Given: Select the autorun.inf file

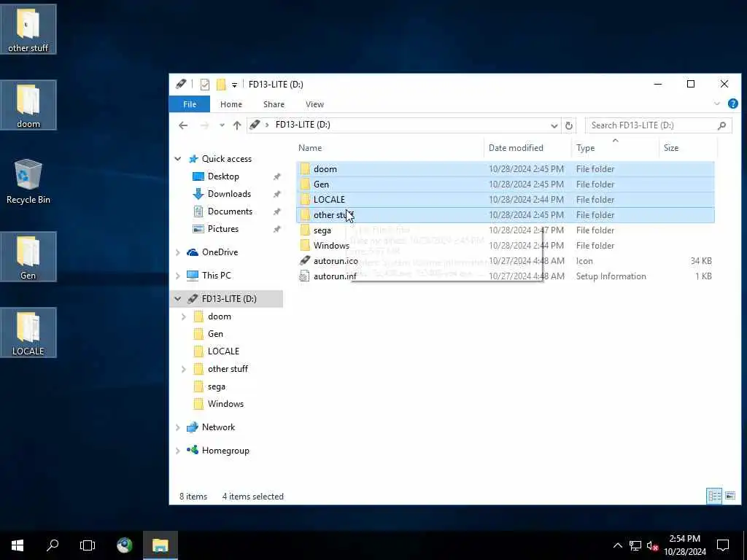Looking at the screenshot, I should 505,276.
